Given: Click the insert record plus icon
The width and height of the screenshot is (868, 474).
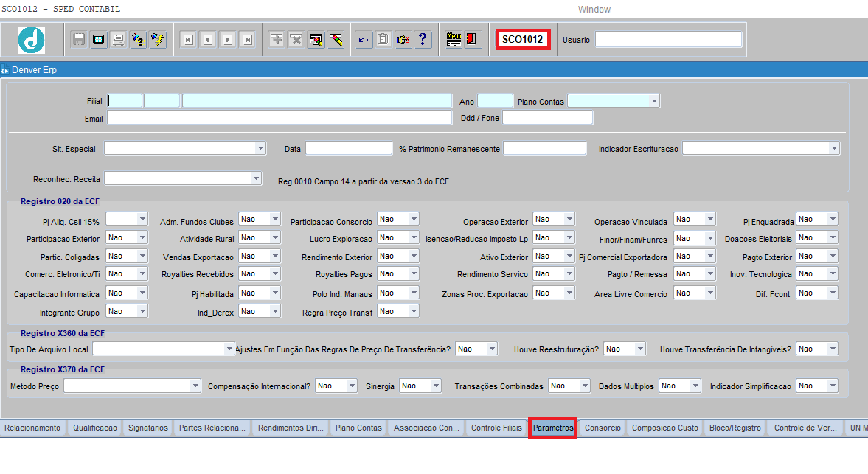Looking at the screenshot, I should pyautogui.click(x=277, y=40).
